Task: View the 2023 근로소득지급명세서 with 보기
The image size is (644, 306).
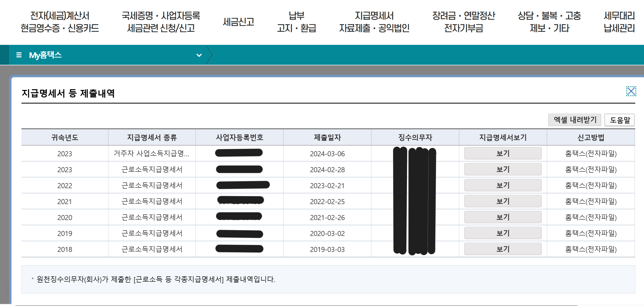Action: coord(503,169)
